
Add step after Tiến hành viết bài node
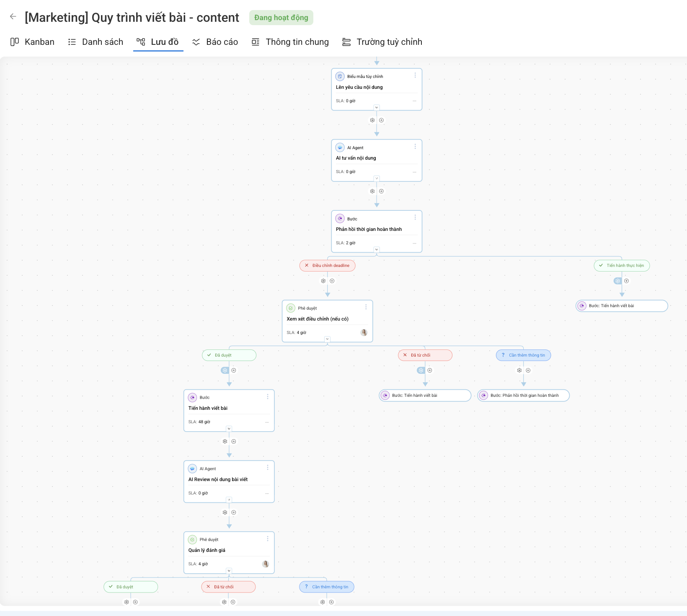point(234,442)
